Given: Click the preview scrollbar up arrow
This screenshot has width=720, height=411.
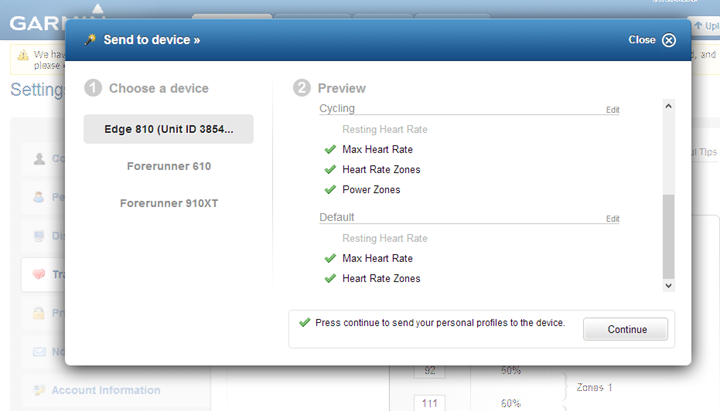Looking at the screenshot, I should click(x=669, y=106).
